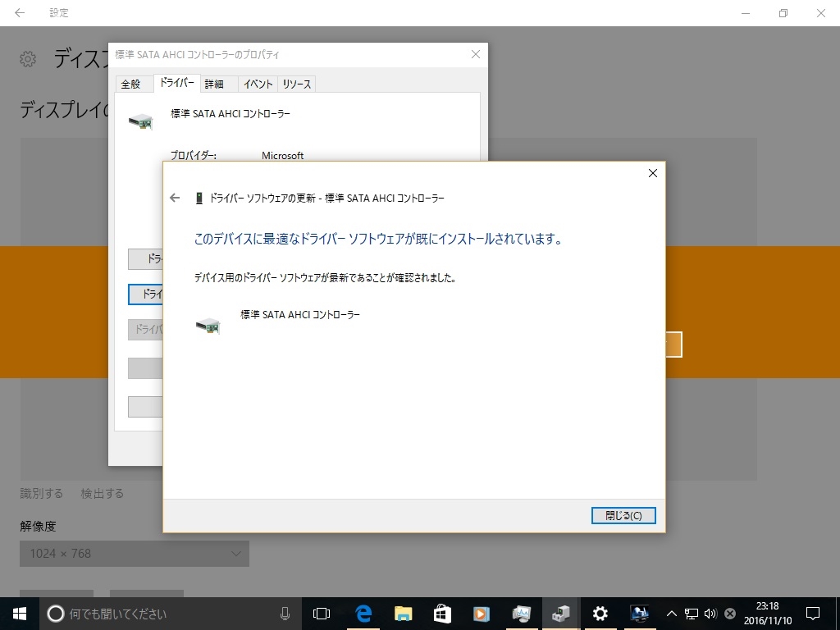Close the driver update wizard with the X
This screenshot has width=840, height=630.
[652, 173]
